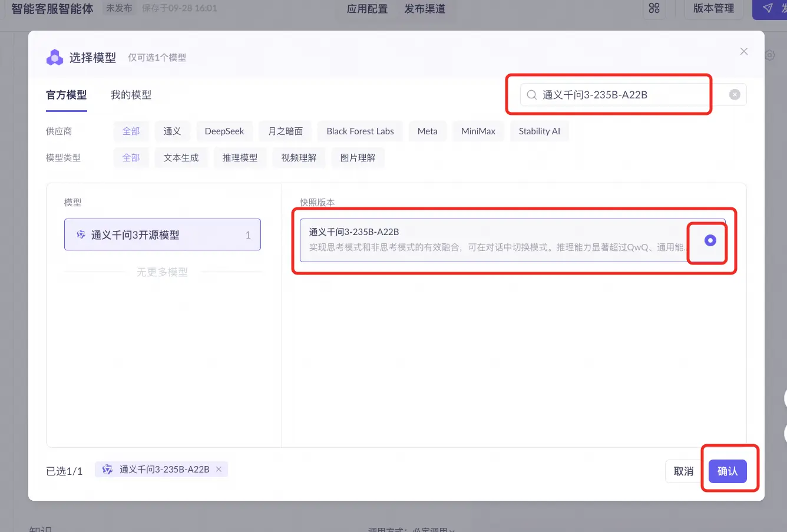This screenshot has height=532, width=787.
Task: Click the search magnifier icon
Action: click(531, 95)
